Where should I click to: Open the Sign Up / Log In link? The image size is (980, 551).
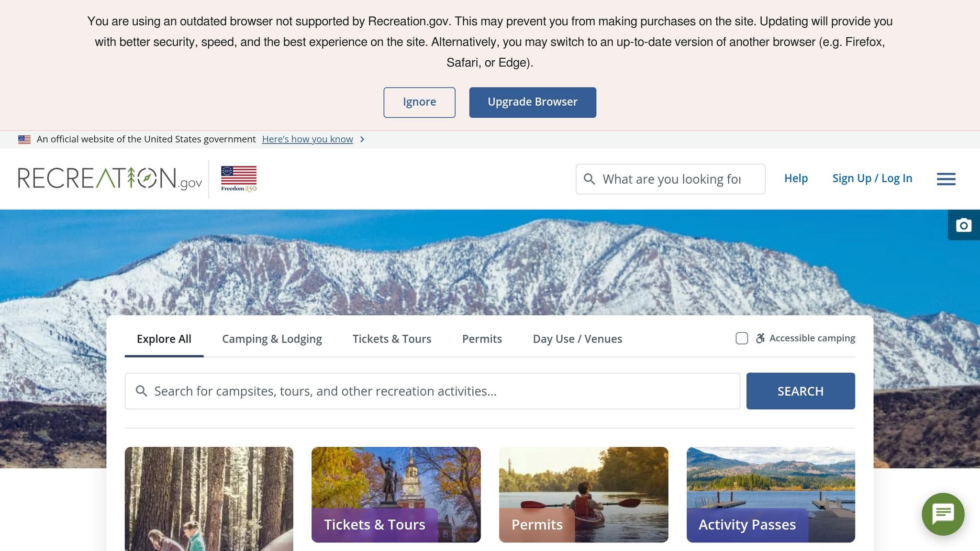point(872,178)
